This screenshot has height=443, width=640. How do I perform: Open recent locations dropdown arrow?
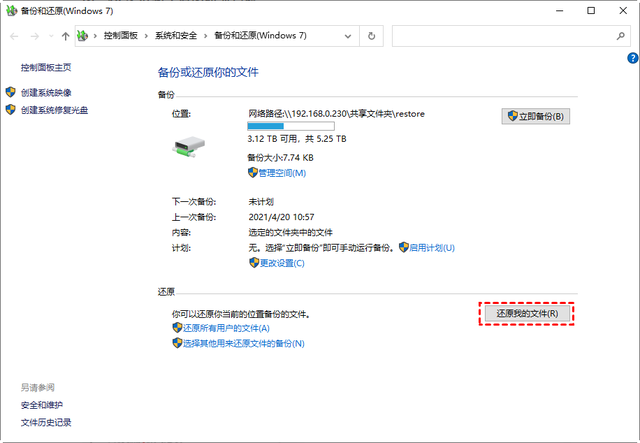click(51, 36)
